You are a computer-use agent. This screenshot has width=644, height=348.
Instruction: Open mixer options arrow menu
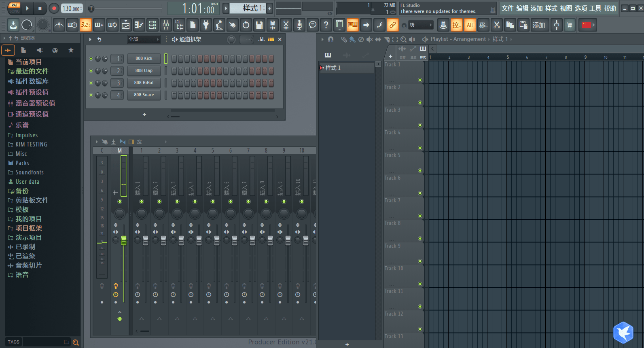97,142
